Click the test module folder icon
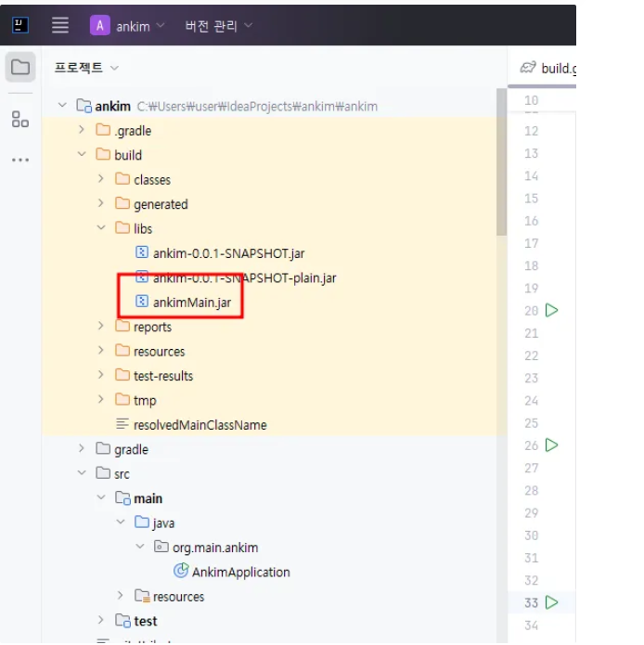The image size is (644, 645). click(x=123, y=620)
